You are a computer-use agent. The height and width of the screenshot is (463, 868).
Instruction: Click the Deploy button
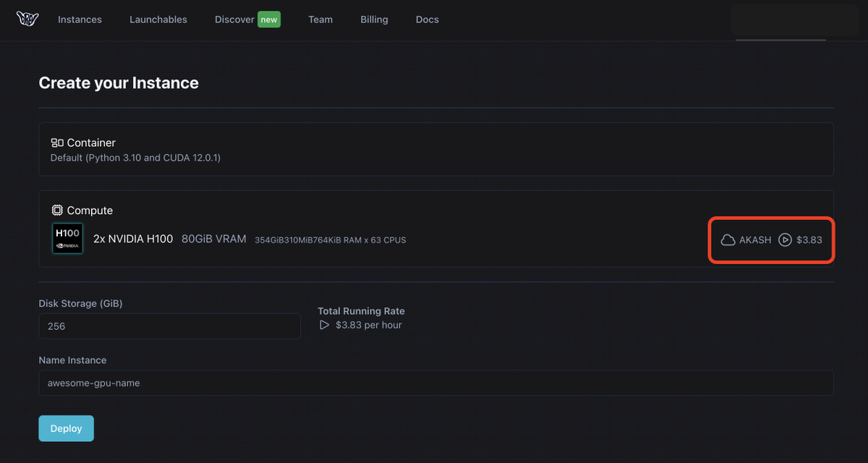coord(66,428)
